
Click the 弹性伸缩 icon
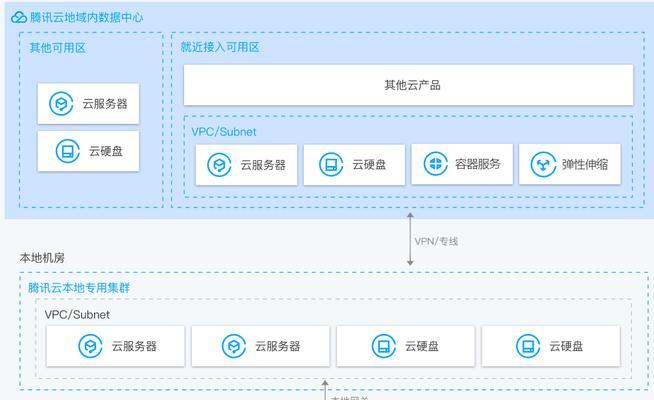click(x=543, y=164)
